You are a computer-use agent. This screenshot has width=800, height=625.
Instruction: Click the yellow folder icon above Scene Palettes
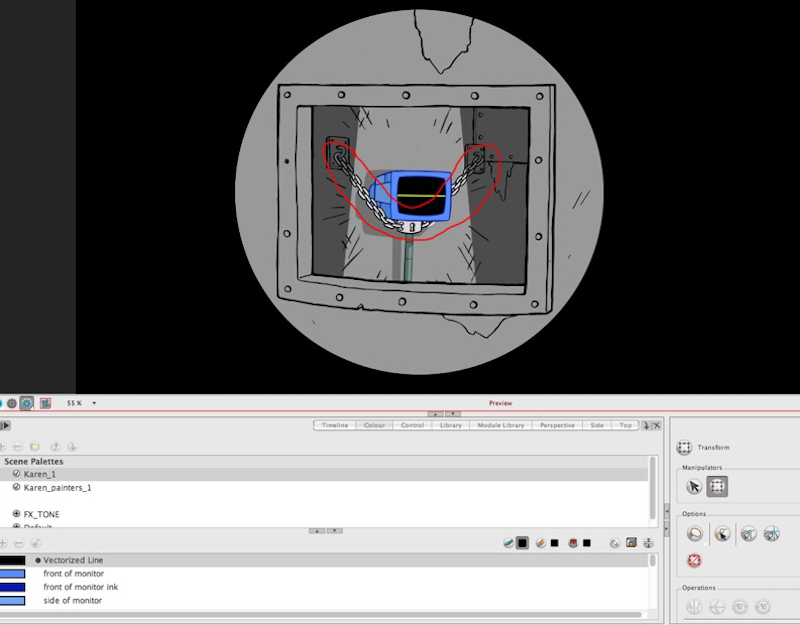click(35, 447)
